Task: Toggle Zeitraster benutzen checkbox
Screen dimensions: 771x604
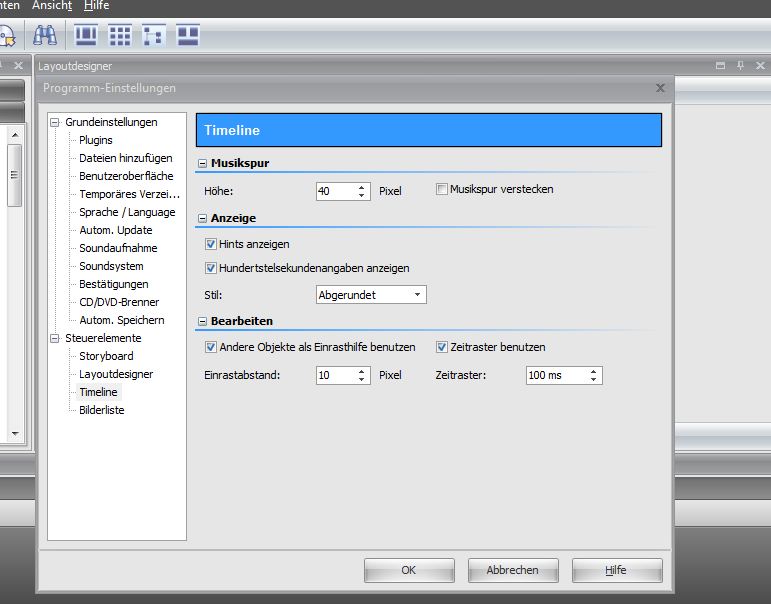Action: point(442,347)
